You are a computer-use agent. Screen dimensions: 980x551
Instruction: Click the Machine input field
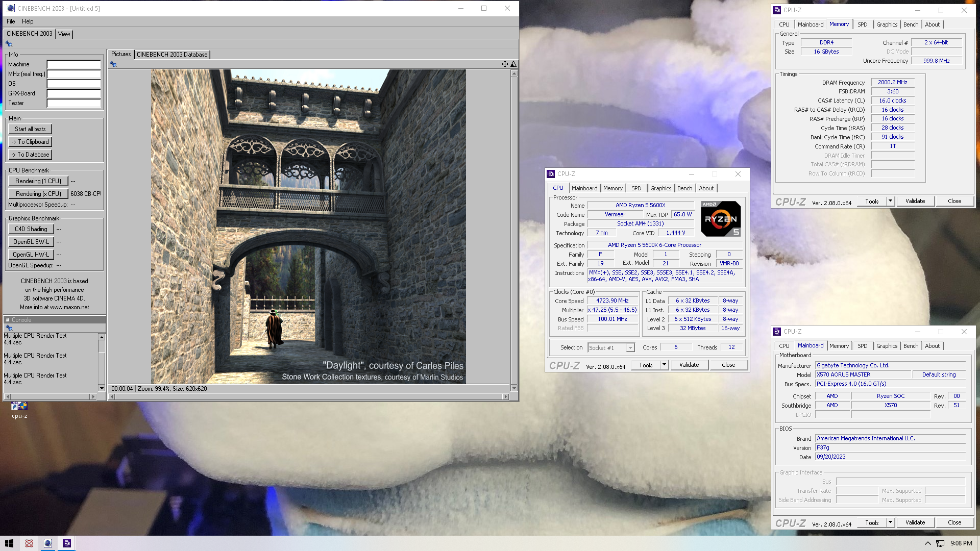[x=74, y=64]
